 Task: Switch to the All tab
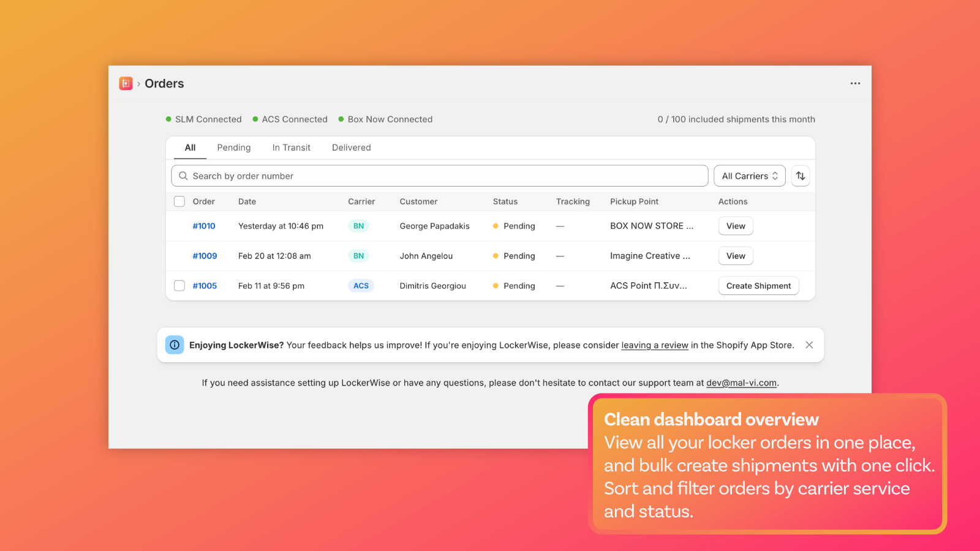pyautogui.click(x=190, y=148)
